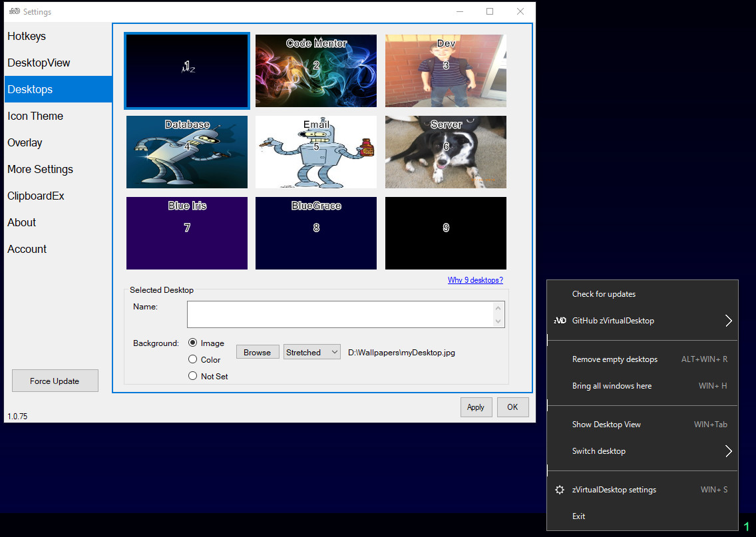
Task: Select the Email desktop thumbnail
Action: 316,152
